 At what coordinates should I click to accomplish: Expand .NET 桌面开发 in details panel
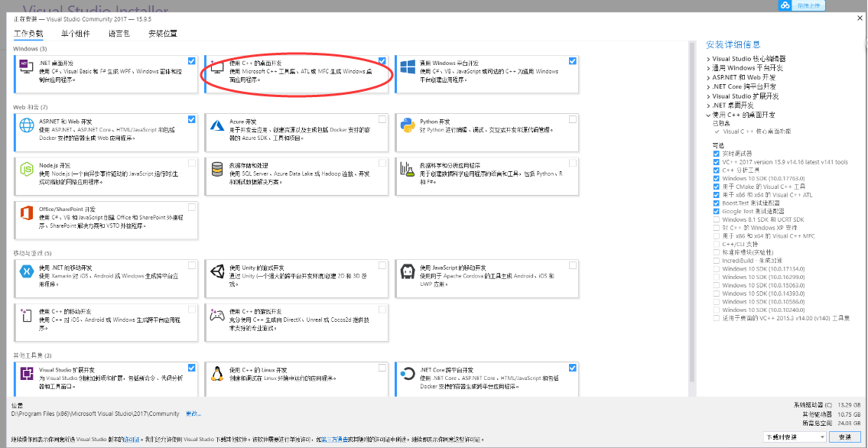708,105
